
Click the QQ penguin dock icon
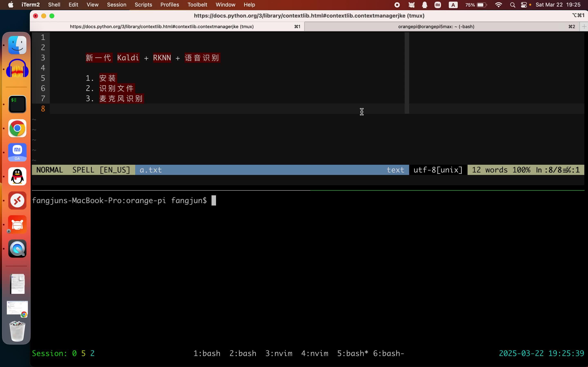[x=17, y=176]
